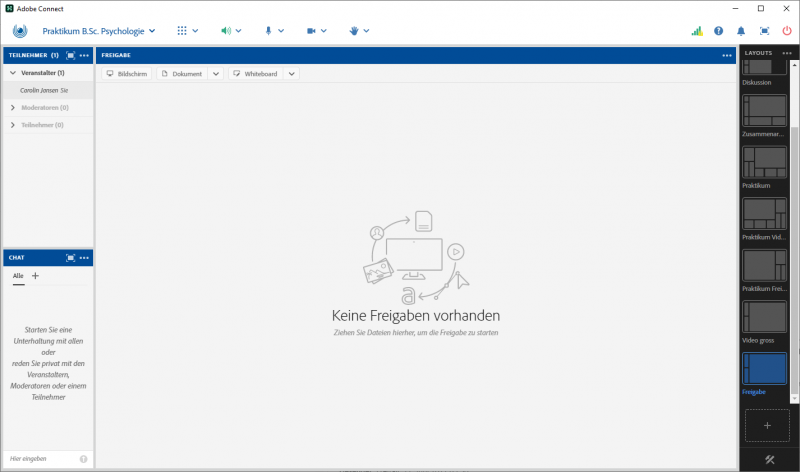Click the add new layout plus box
Screen dimensions: 800x472
[767, 426]
